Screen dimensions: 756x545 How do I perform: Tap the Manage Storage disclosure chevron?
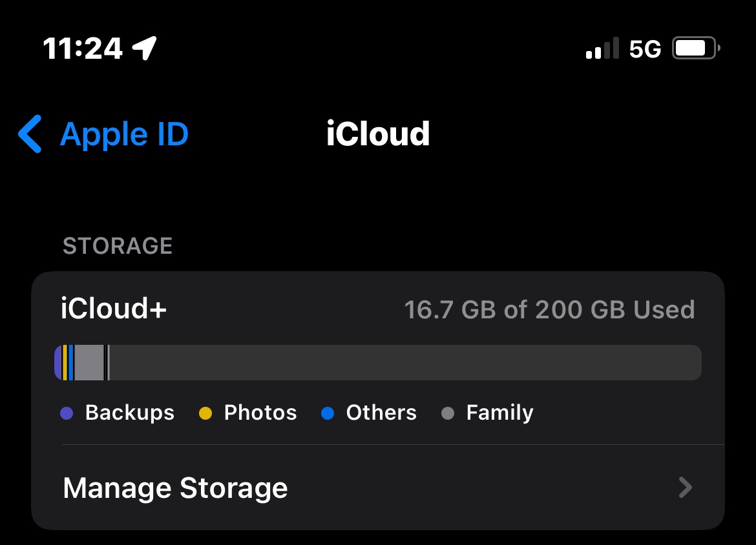(686, 488)
